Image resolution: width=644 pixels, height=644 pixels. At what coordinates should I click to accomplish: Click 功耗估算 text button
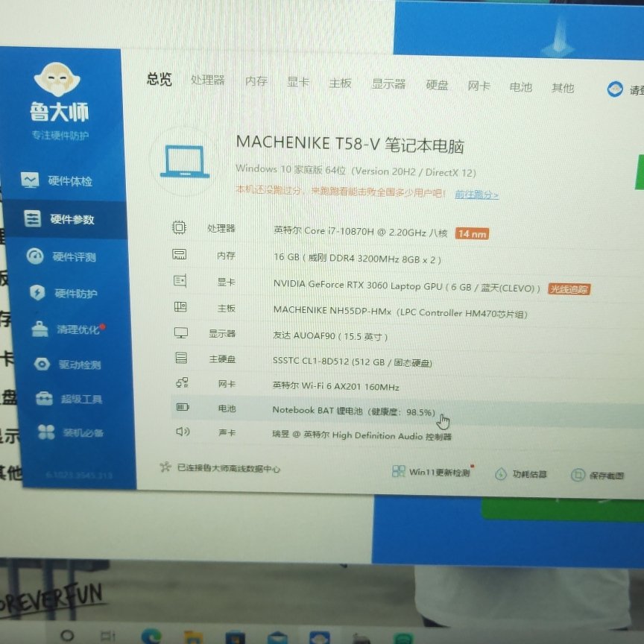(529, 474)
